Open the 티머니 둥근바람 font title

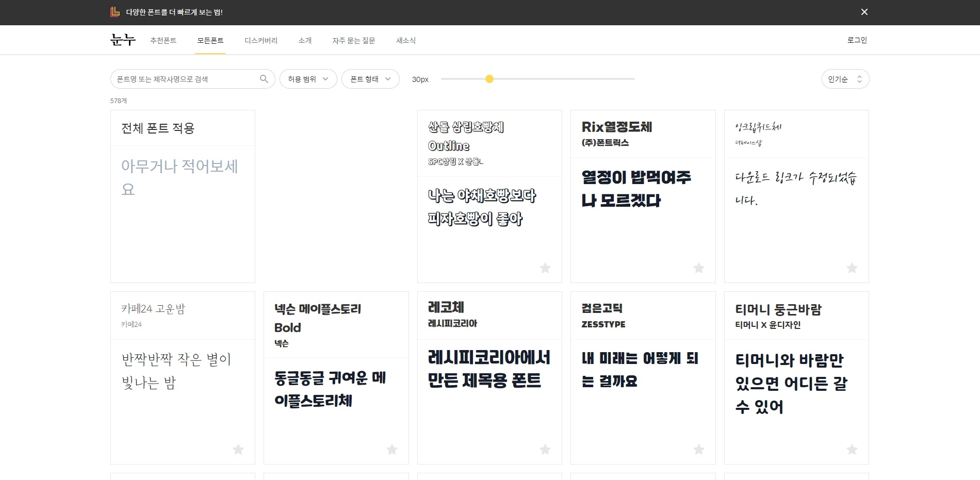tap(778, 309)
